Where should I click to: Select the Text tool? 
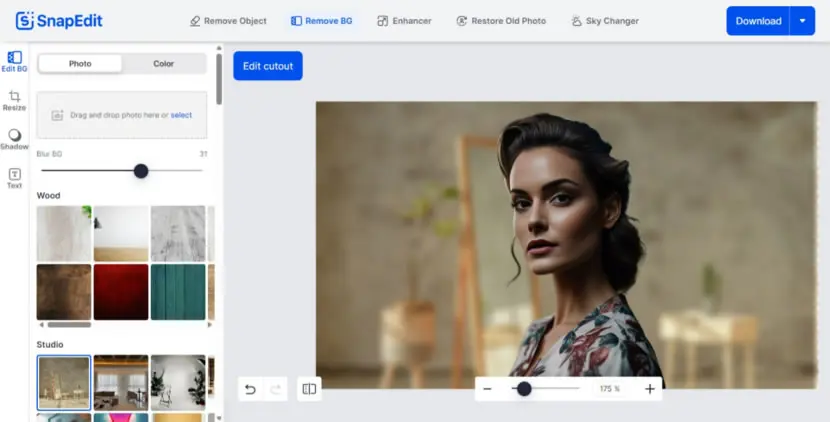14,178
